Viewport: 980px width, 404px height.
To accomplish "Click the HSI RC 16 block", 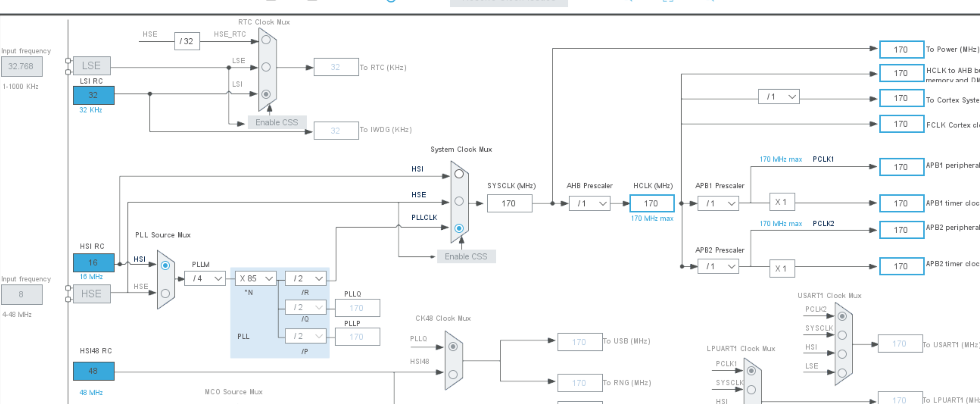I will point(94,263).
